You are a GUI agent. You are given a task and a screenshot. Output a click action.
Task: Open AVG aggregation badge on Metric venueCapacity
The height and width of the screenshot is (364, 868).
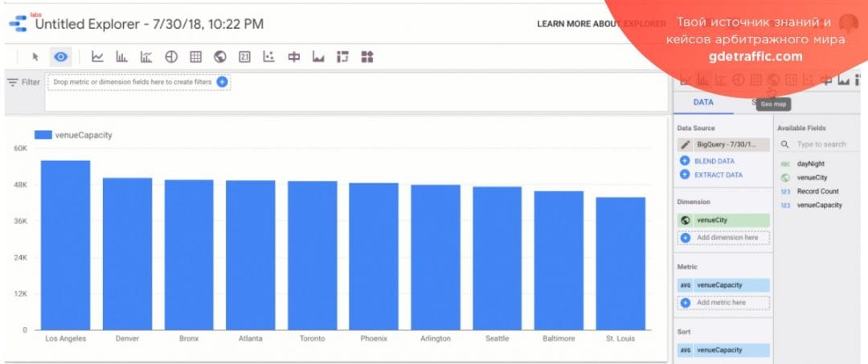point(686,285)
